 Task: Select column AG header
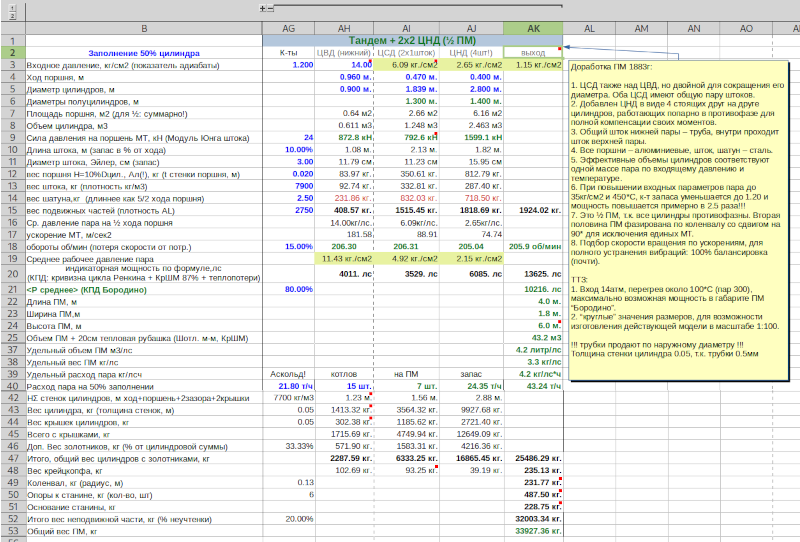coord(288,29)
